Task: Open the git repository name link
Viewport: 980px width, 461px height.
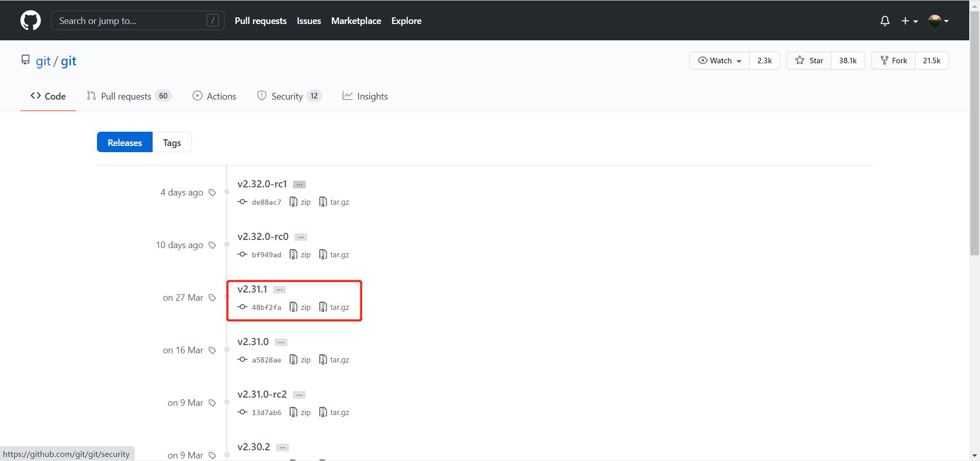Action: point(68,61)
